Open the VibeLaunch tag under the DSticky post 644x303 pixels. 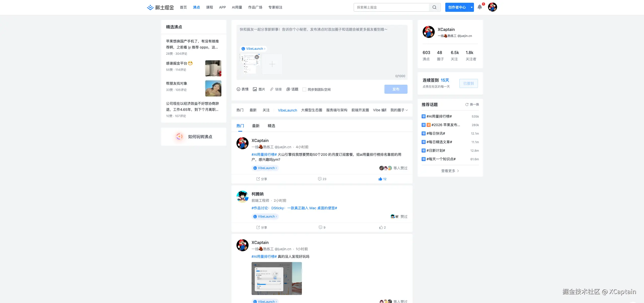265,217
